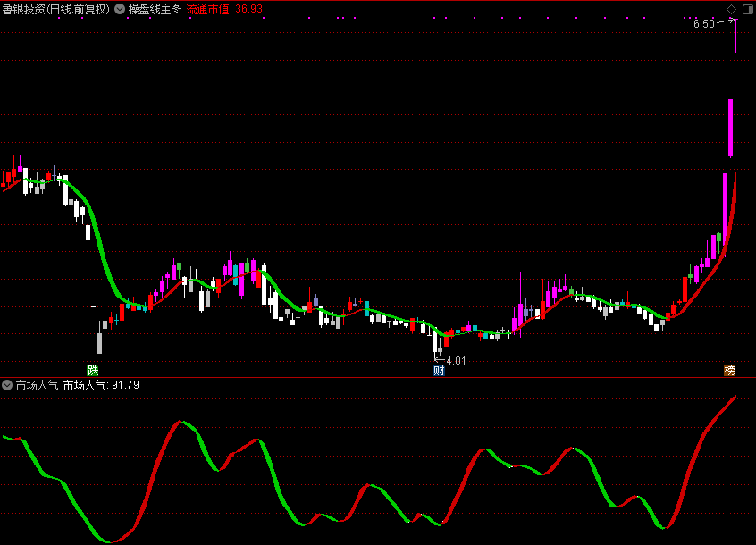The image size is (756, 545).
Task: Click the 市场人气 indicator name
Action: (x=38, y=385)
